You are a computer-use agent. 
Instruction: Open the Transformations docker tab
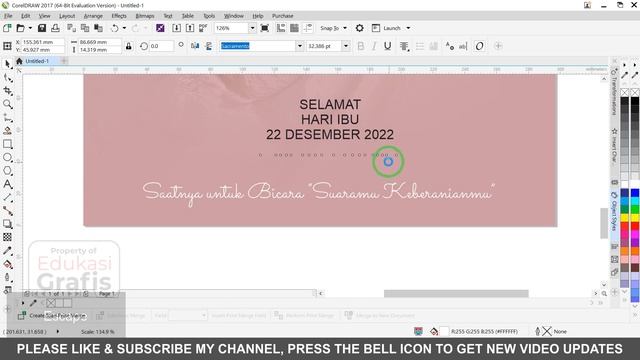[x=614, y=92]
